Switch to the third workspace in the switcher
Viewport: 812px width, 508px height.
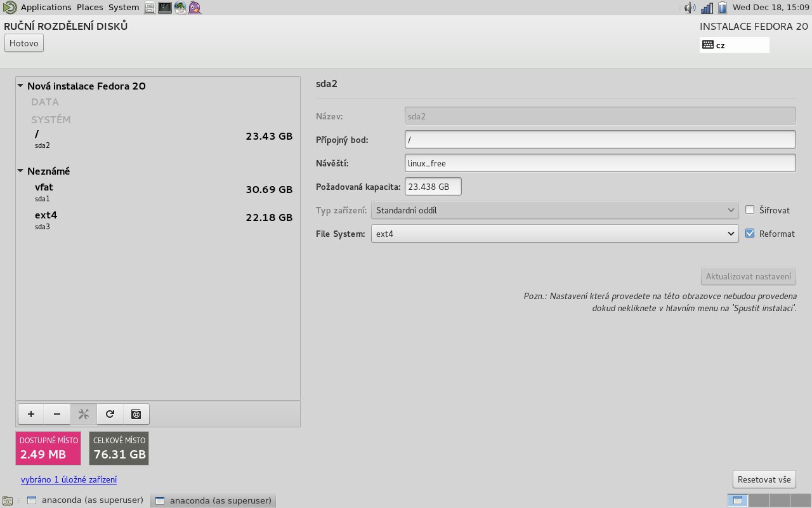click(x=780, y=500)
